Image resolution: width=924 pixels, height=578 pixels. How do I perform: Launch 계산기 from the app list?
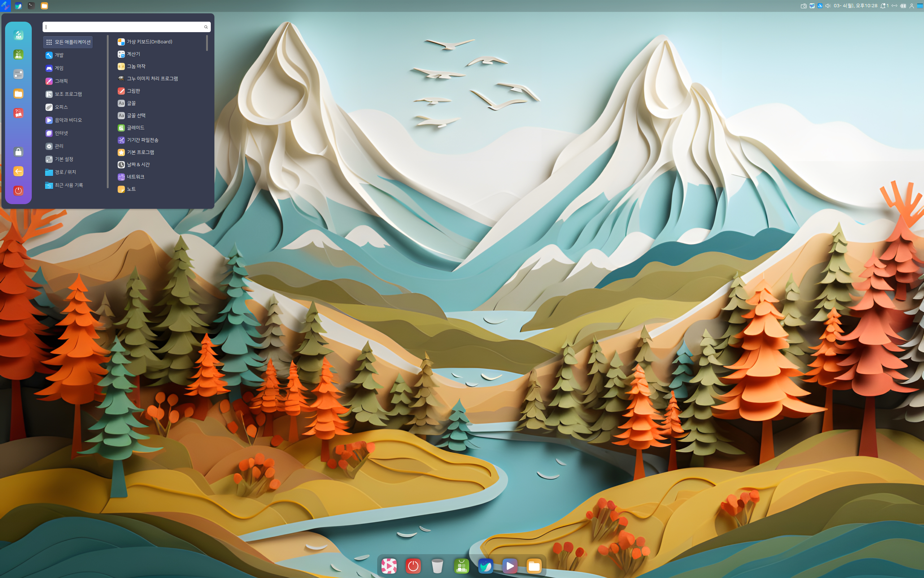(129, 54)
